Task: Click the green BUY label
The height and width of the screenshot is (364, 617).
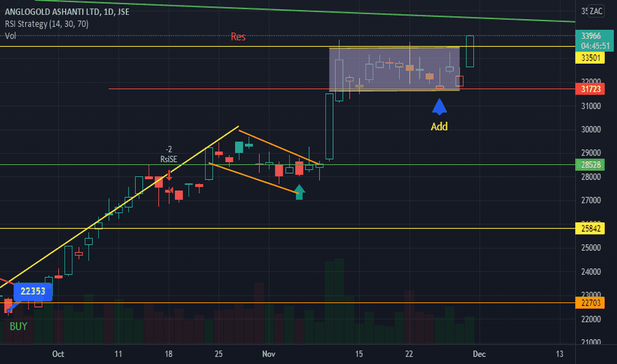Action: 19,326
